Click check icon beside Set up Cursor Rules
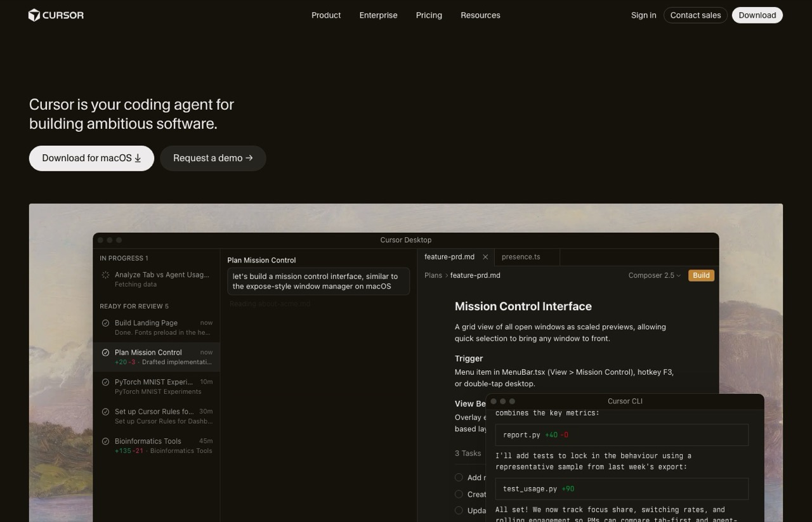The height and width of the screenshot is (522, 812). 105,412
